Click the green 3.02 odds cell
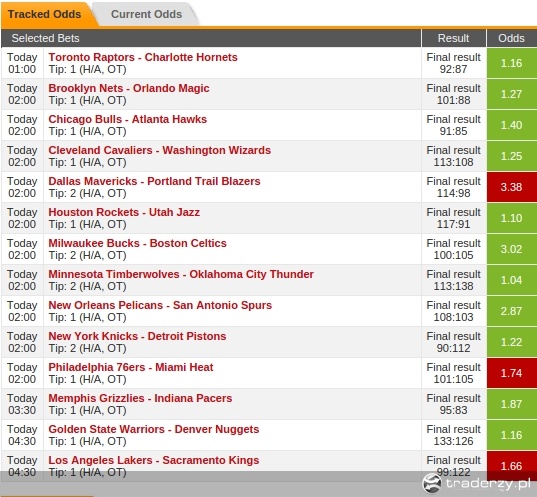Viewport: 537px width, 497px height. pyautogui.click(x=512, y=249)
